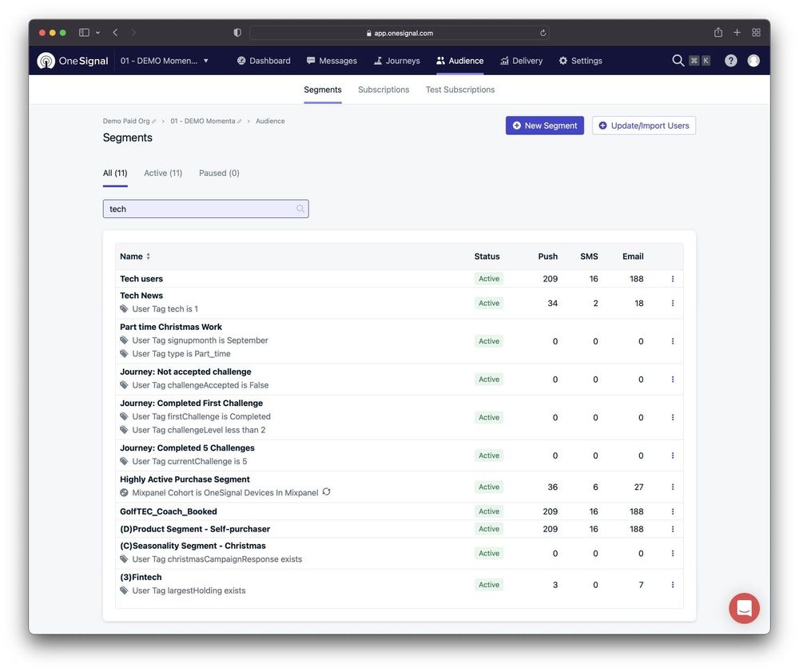Click the magnifier icon inside the segment search box

300,208
